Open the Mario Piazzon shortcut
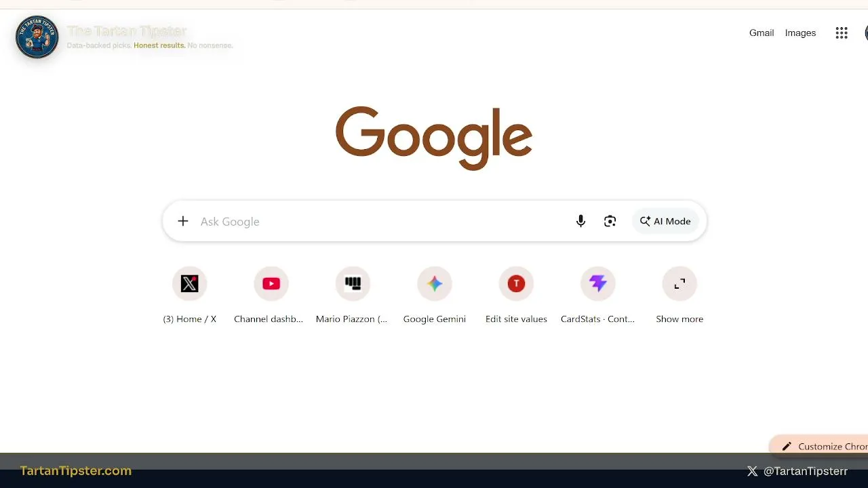The image size is (868, 488). click(353, 283)
